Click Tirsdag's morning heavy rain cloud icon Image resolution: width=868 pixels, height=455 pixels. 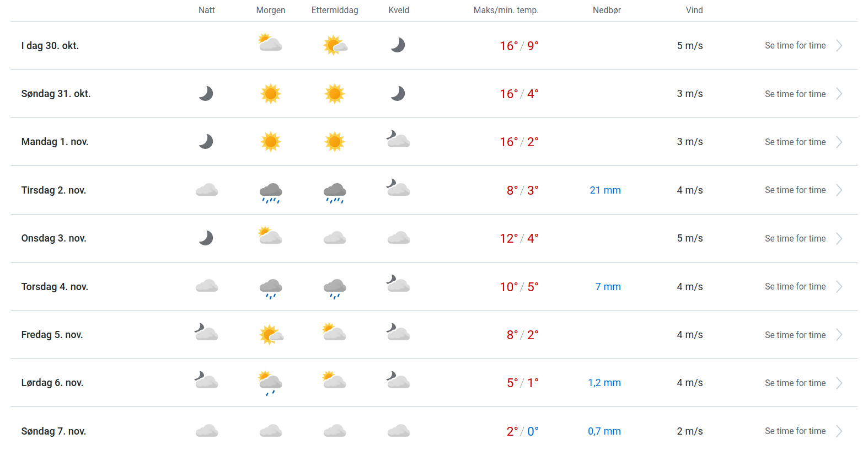point(271,192)
